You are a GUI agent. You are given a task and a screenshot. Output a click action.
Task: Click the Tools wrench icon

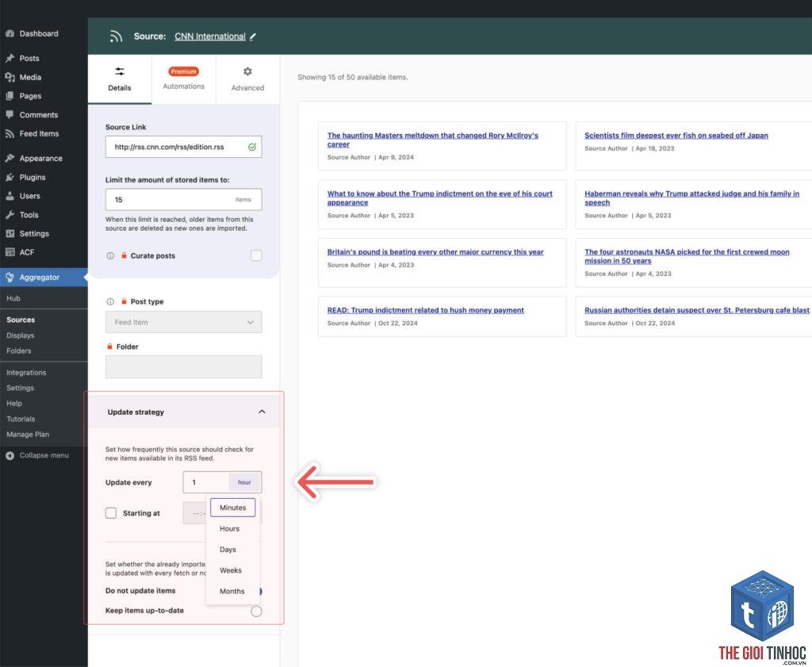[10, 215]
